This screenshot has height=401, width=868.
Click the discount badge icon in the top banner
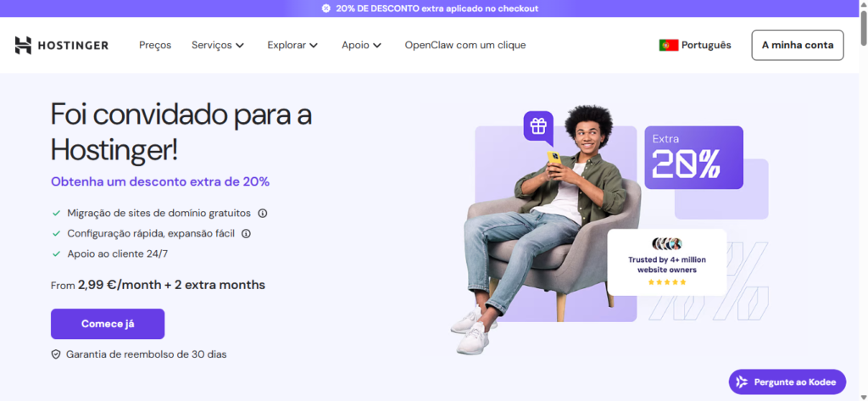coord(326,8)
